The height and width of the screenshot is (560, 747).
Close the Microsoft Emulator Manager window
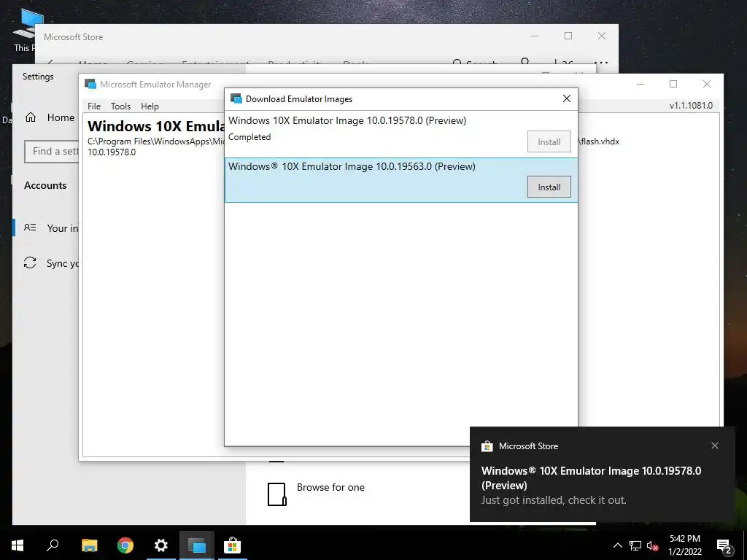coord(706,85)
